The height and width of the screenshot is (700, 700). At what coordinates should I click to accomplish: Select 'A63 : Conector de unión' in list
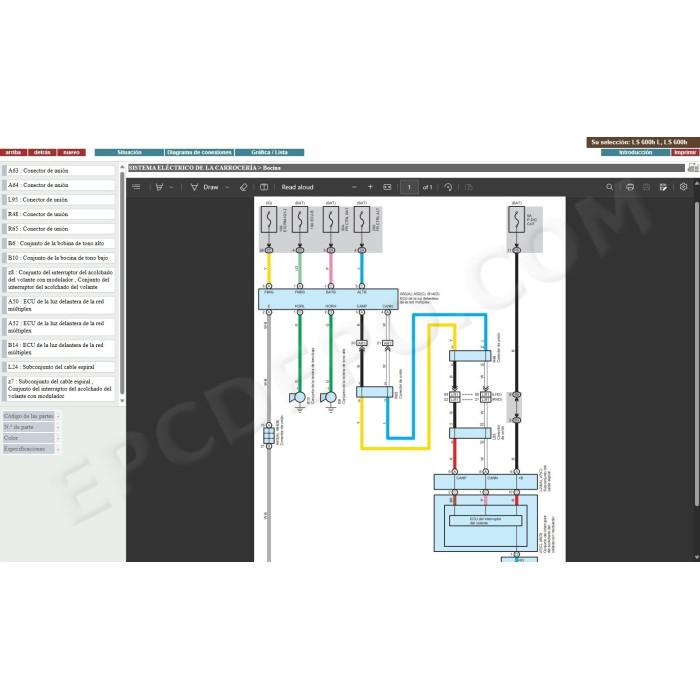(60, 171)
